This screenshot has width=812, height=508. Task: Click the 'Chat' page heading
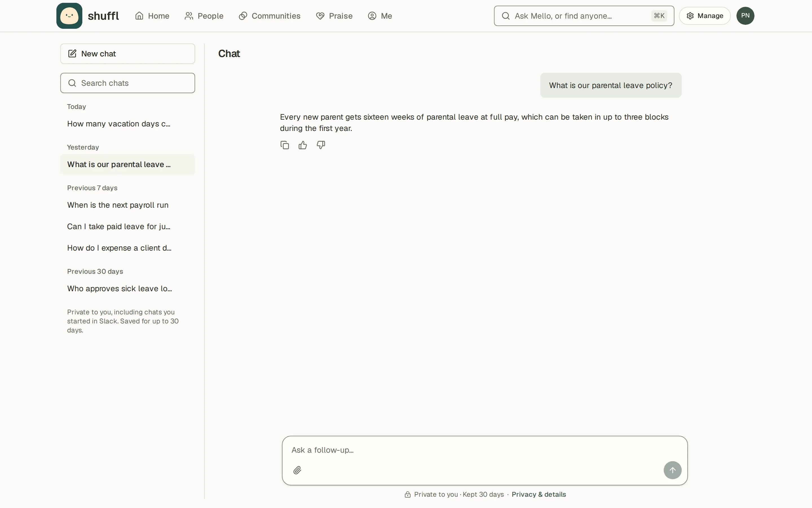pyautogui.click(x=229, y=54)
